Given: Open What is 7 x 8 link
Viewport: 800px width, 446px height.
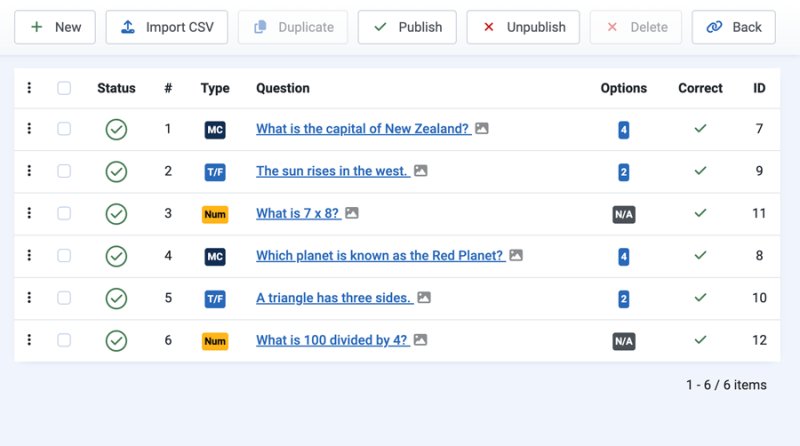Looking at the screenshot, I should tap(298, 213).
